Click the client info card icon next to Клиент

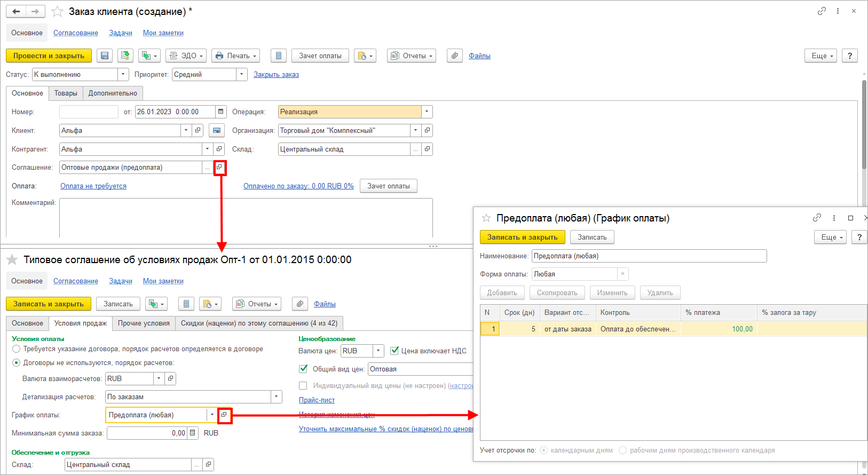217,130
